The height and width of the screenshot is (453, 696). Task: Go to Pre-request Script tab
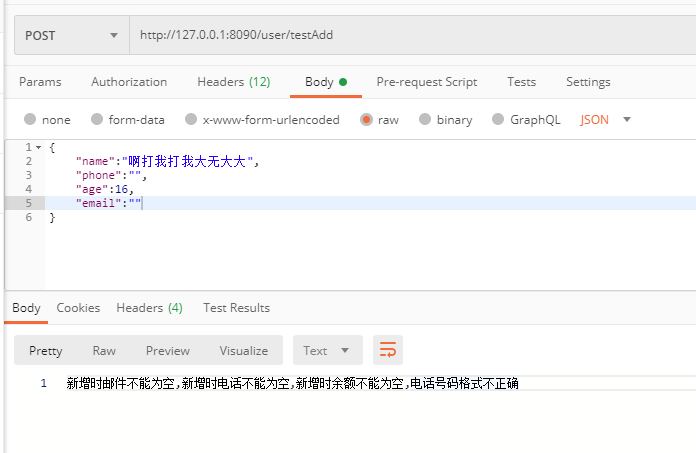[426, 82]
